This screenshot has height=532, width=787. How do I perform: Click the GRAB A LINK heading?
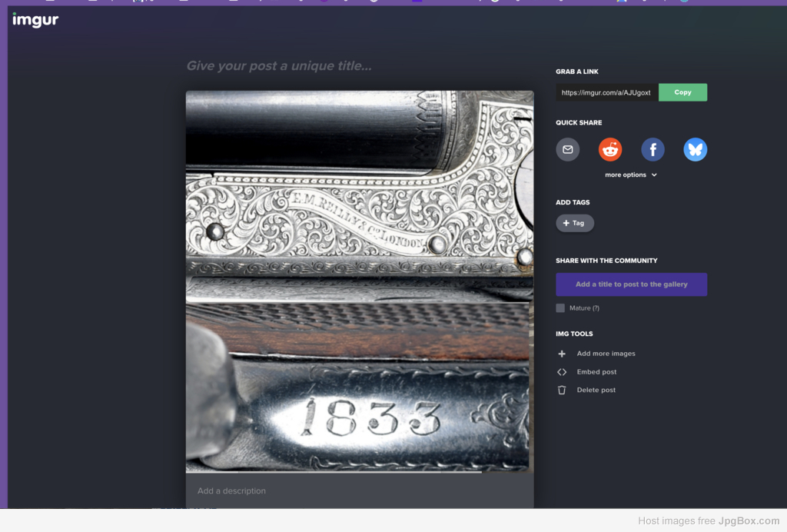coord(576,71)
